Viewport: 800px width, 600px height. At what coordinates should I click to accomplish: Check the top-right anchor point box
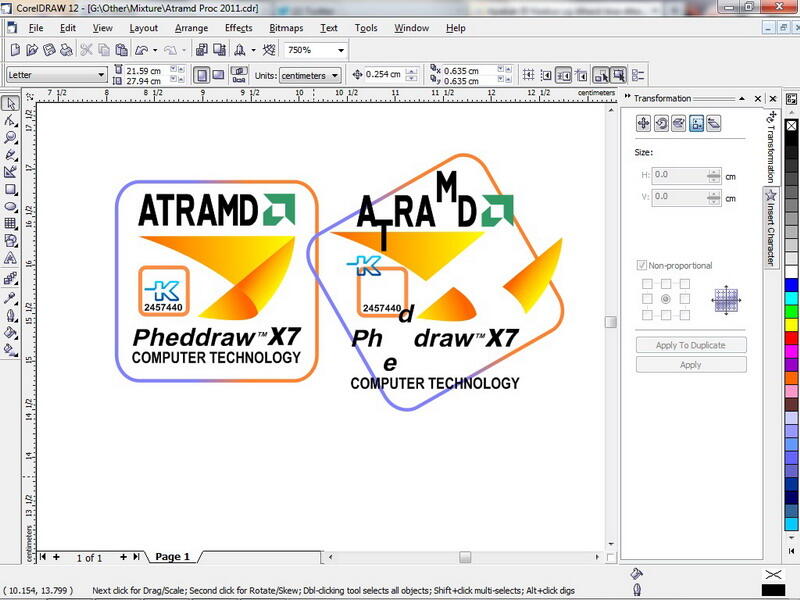coord(685,284)
